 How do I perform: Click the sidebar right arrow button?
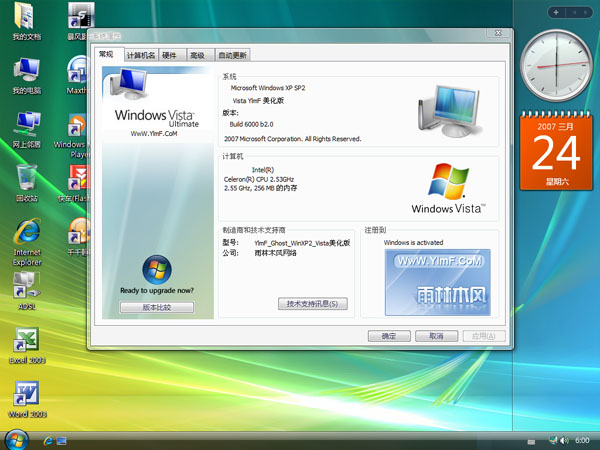pos(585,12)
